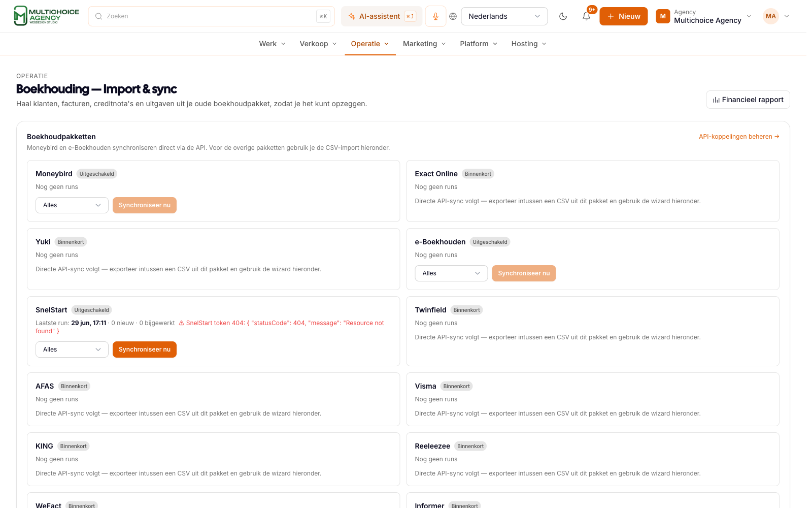The width and height of the screenshot is (812, 508).
Task: Click the e-Boekhouden Uitgeschakeld badge
Action: click(490, 242)
